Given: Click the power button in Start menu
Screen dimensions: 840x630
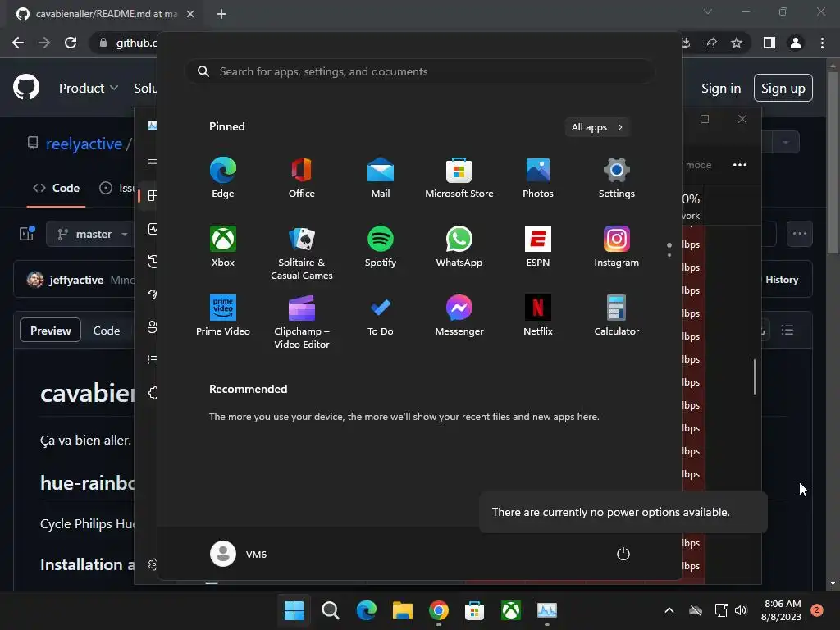Looking at the screenshot, I should [x=623, y=554].
